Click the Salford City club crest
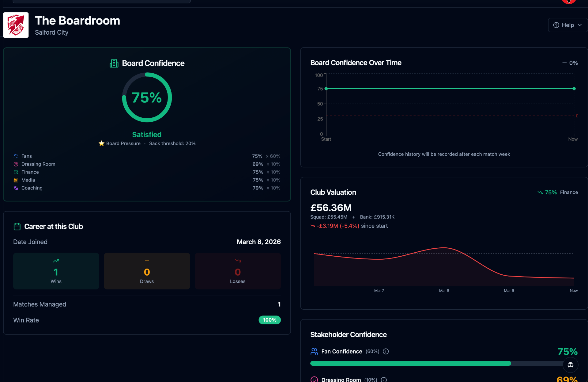 coord(16,25)
